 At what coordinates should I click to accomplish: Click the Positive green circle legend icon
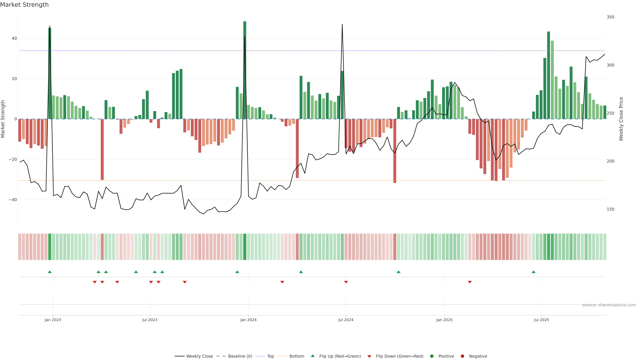click(x=432, y=356)
